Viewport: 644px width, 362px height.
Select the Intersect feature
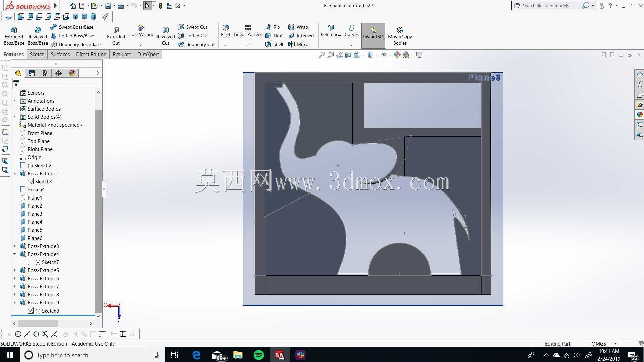(301, 36)
